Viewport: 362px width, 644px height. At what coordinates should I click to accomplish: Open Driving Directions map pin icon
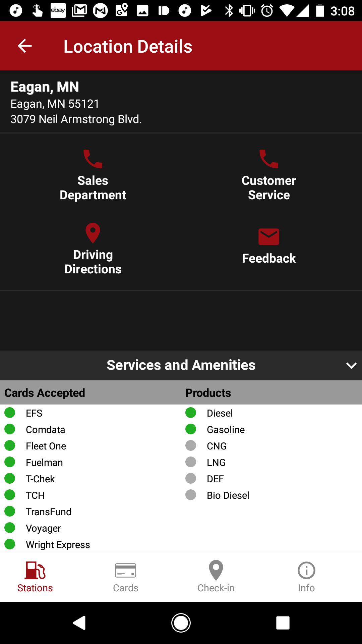pos(93,233)
